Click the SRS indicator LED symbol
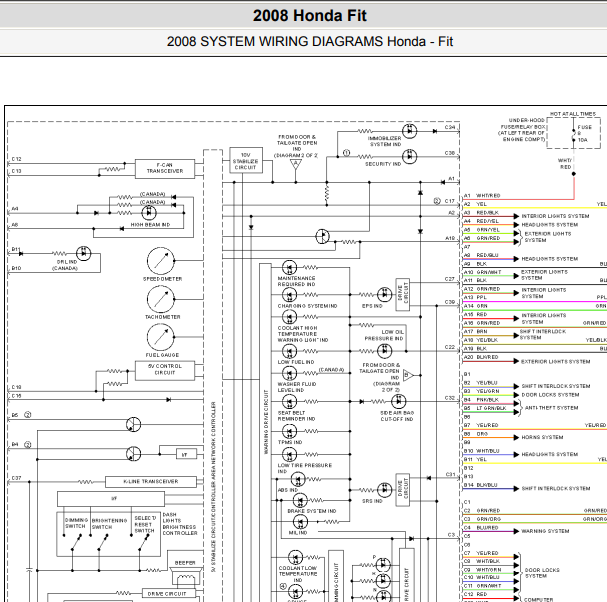Image resolution: width=607 pixels, height=602 pixels. 384,490
